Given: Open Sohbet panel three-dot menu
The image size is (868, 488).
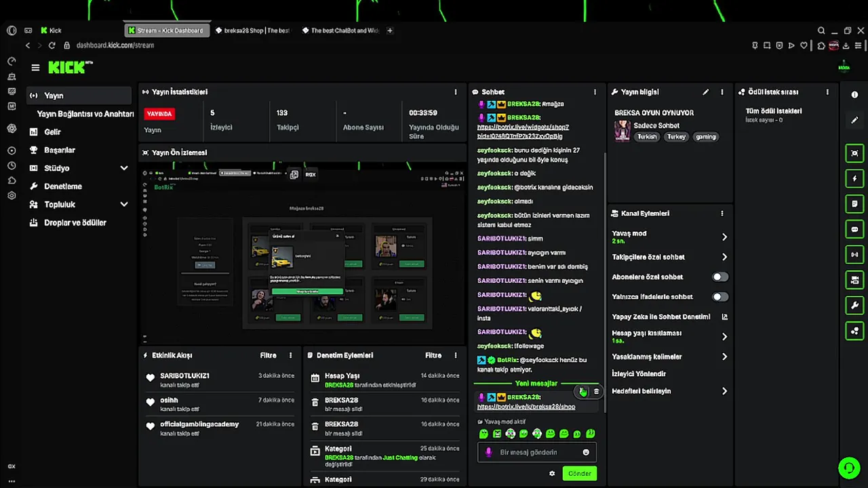Looking at the screenshot, I should tap(595, 92).
